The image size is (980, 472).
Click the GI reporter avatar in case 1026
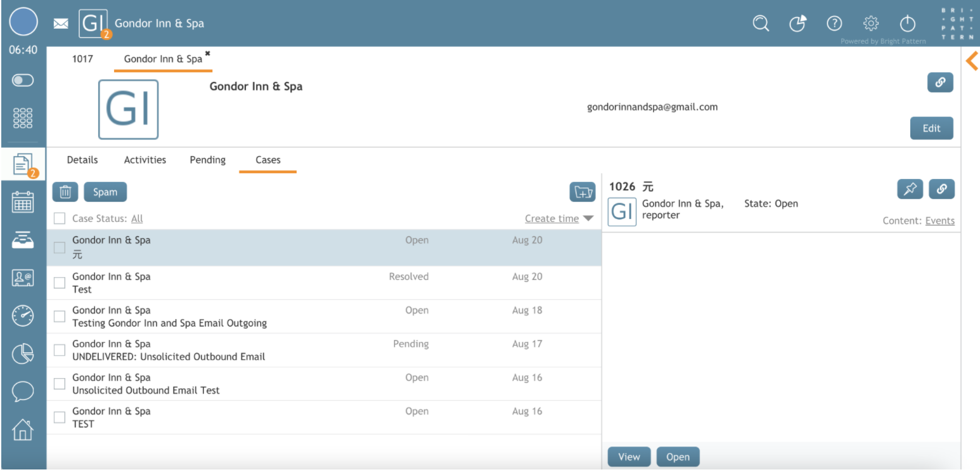tap(622, 212)
